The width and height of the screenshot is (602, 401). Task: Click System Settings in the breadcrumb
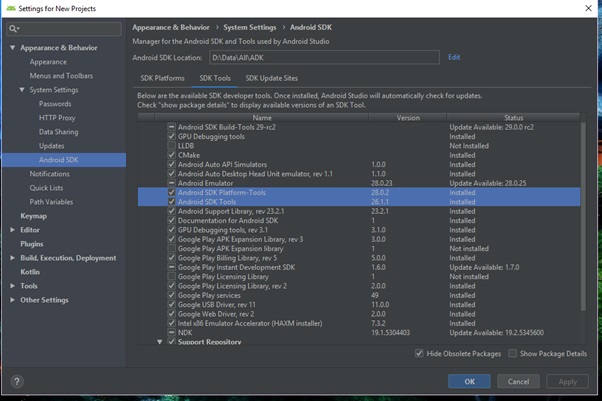[x=250, y=27]
